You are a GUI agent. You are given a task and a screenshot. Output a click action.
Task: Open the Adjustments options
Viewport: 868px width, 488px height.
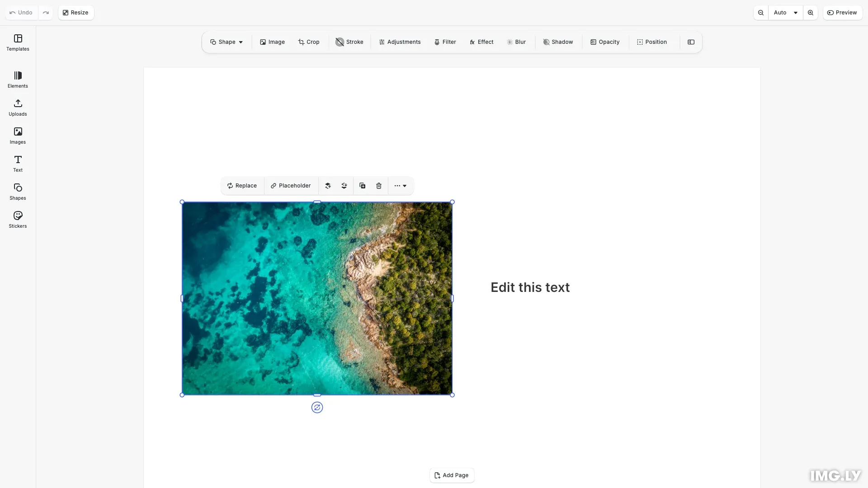(400, 42)
